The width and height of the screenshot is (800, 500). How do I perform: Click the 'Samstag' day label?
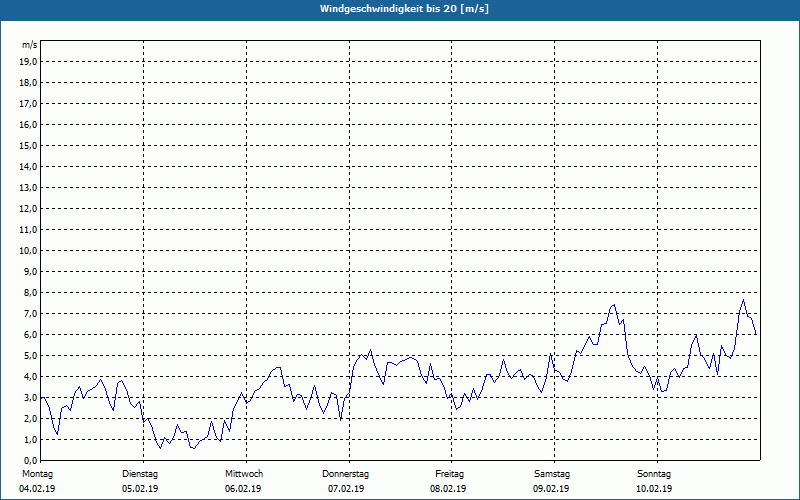click(x=552, y=474)
